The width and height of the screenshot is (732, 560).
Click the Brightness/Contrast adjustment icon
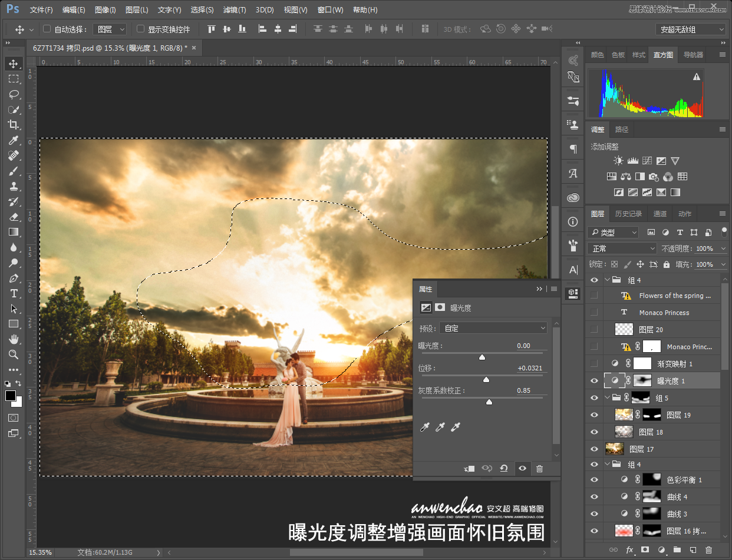(x=618, y=161)
